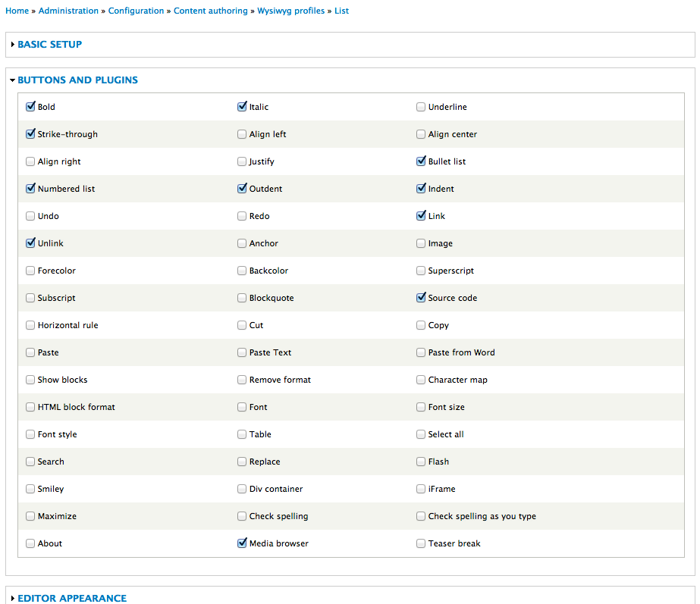Uncheck the Bold checkbox
The width and height of the screenshot is (700, 604).
pos(30,107)
